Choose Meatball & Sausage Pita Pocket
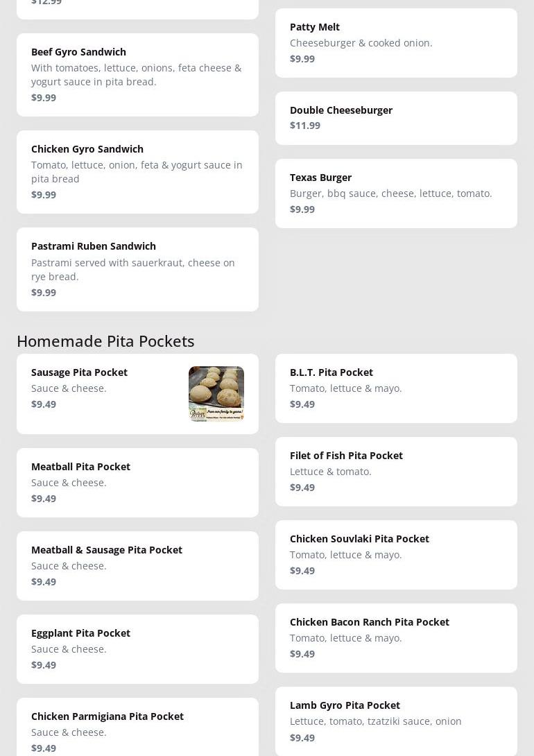 137,565
